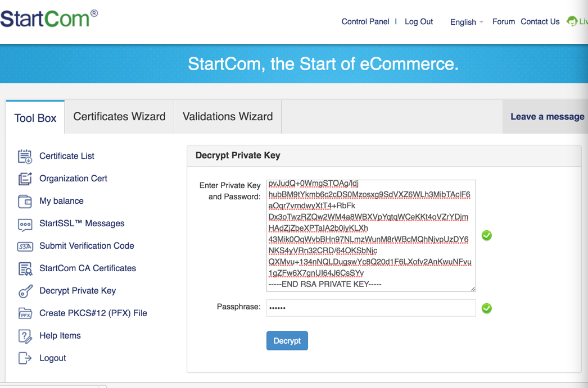Click the Passphrase label
This screenshot has width=588, height=388.
coord(238,307)
